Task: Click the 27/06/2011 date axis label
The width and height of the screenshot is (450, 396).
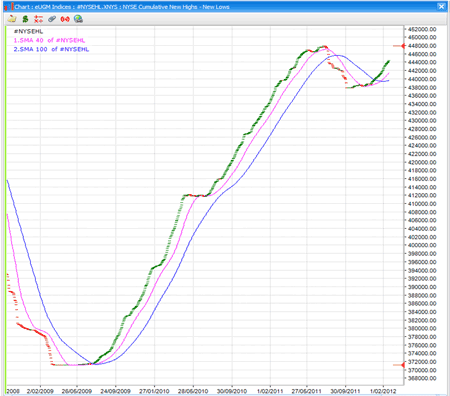Action: [307, 391]
